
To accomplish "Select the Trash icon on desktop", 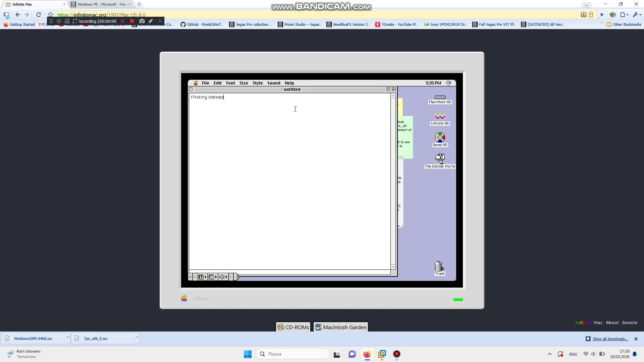I will [x=439, y=267].
